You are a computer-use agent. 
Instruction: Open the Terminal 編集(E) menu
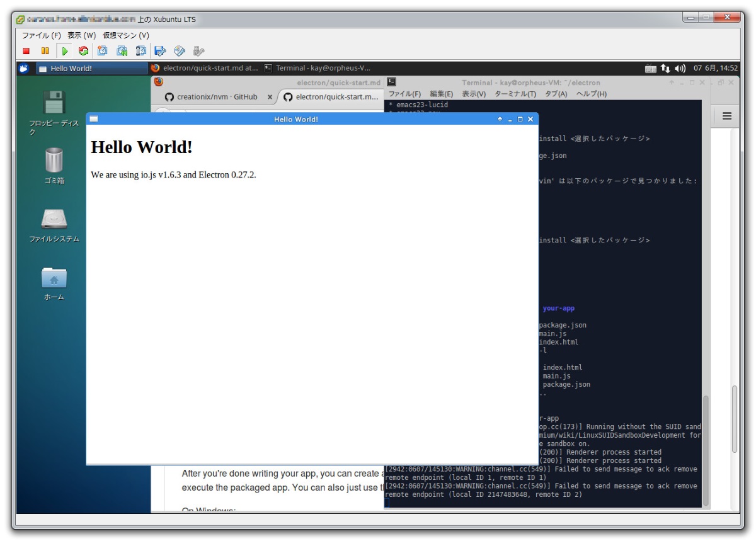point(442,94)
